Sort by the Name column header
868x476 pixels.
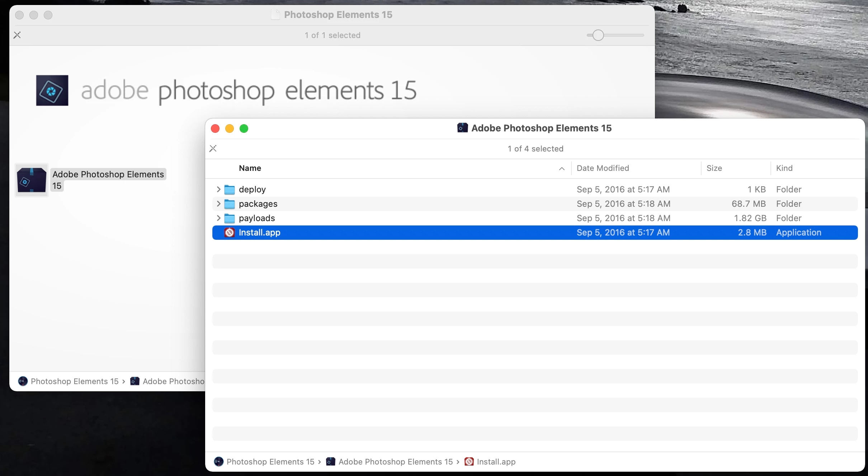pos(250,168)
